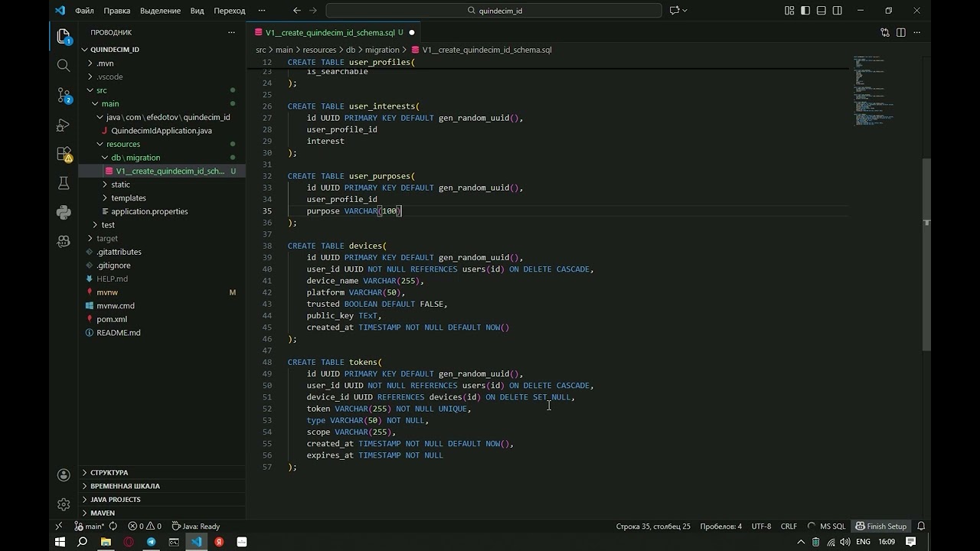
Task: Go back with the navigation arrow
Action: point(297,11)
